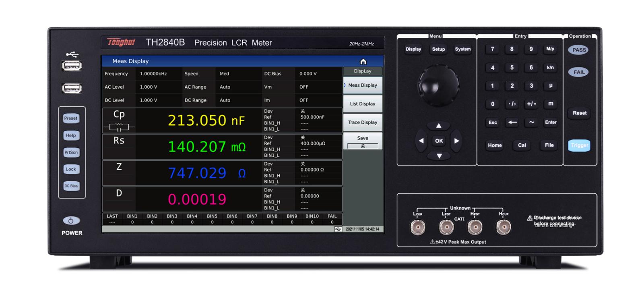This screenshot has height=288, width=644.
Task: Open the AC Range Auto field
Action: click(x=225, y=87)
